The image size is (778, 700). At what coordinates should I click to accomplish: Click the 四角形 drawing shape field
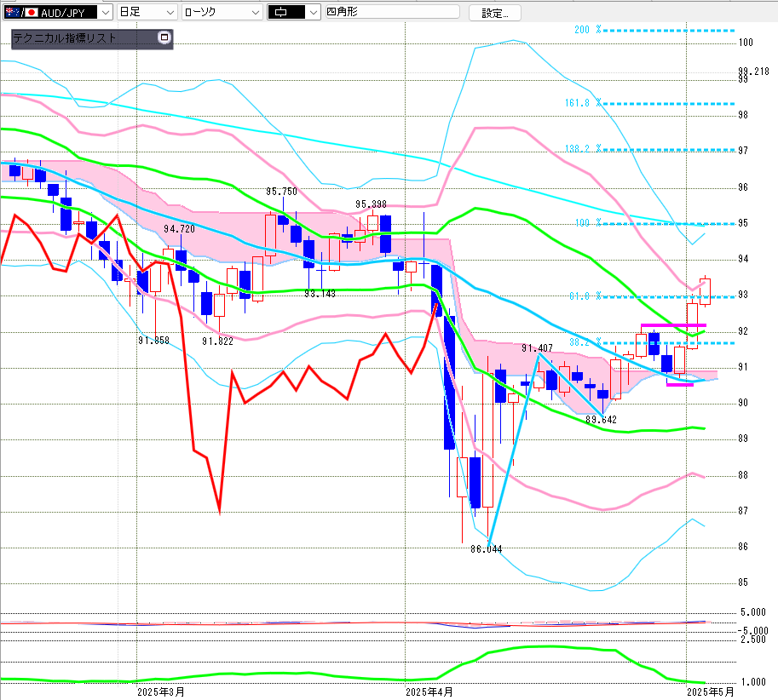tap(392, 12)
